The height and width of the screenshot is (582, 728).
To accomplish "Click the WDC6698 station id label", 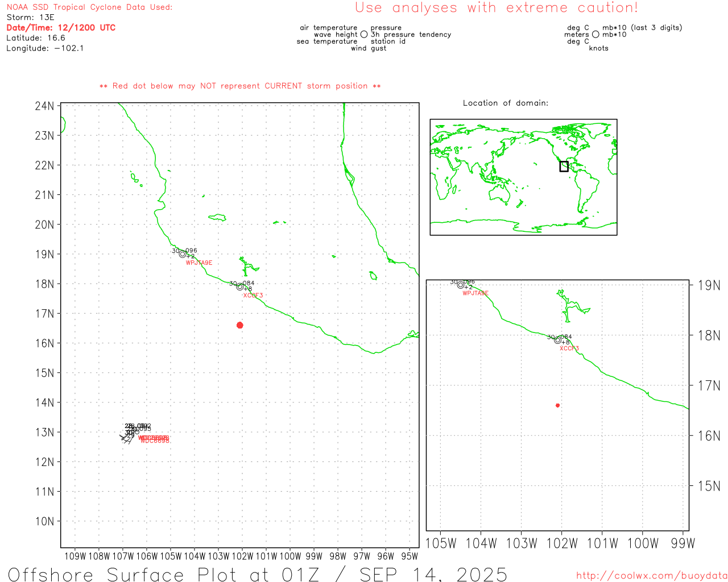I will [155, 440].
